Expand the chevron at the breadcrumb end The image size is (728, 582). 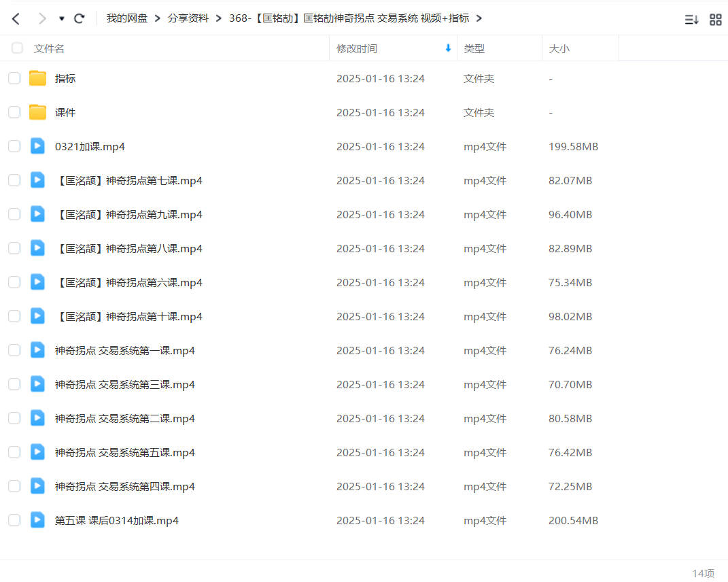coord(479,18)
